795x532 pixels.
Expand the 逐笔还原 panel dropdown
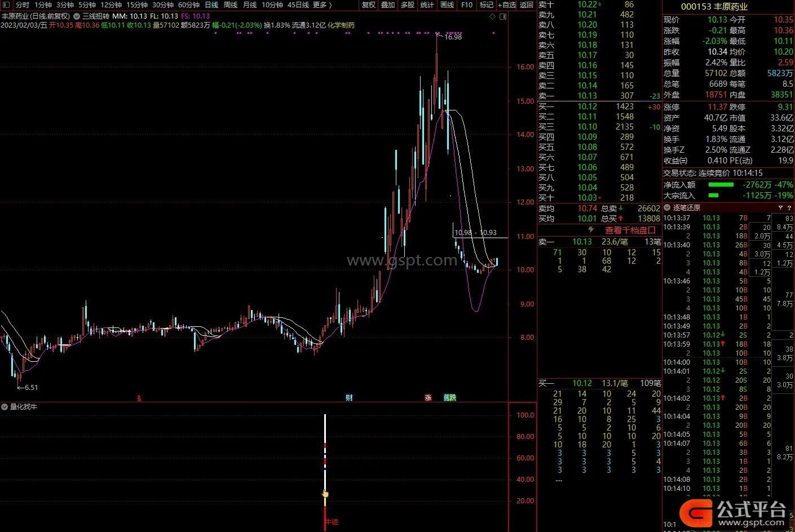click(667, 207)
